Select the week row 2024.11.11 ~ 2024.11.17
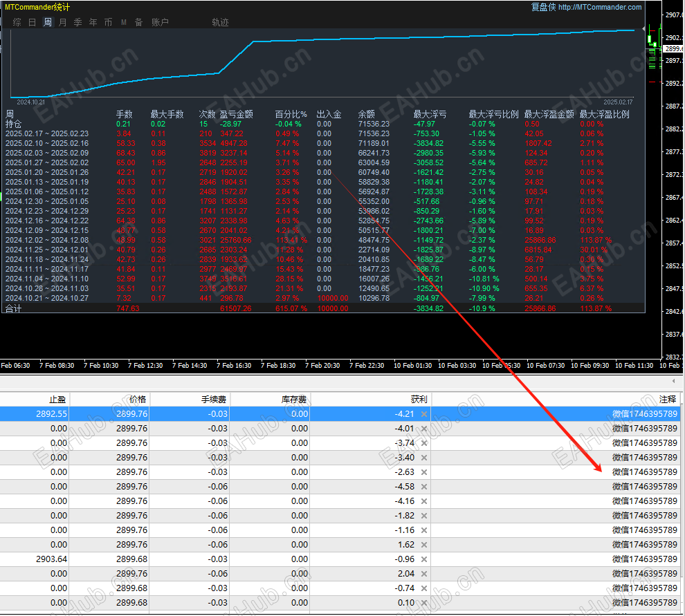 click(x=323, y=269)
